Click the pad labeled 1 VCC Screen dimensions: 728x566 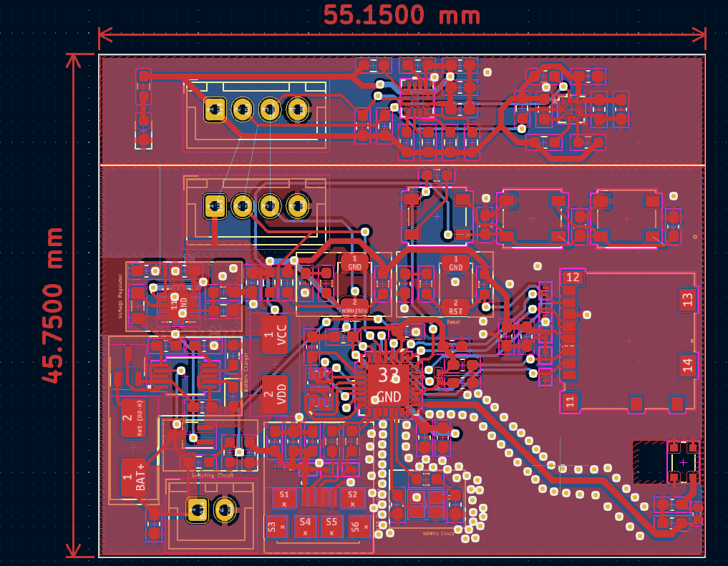point(275,335)
